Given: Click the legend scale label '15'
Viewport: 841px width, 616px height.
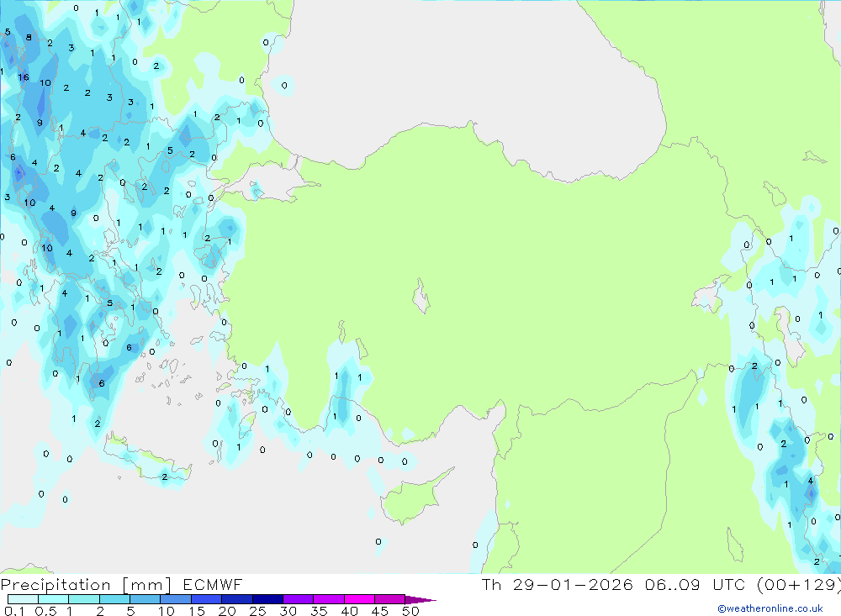Looking at the screenshot, I should 197,611.
